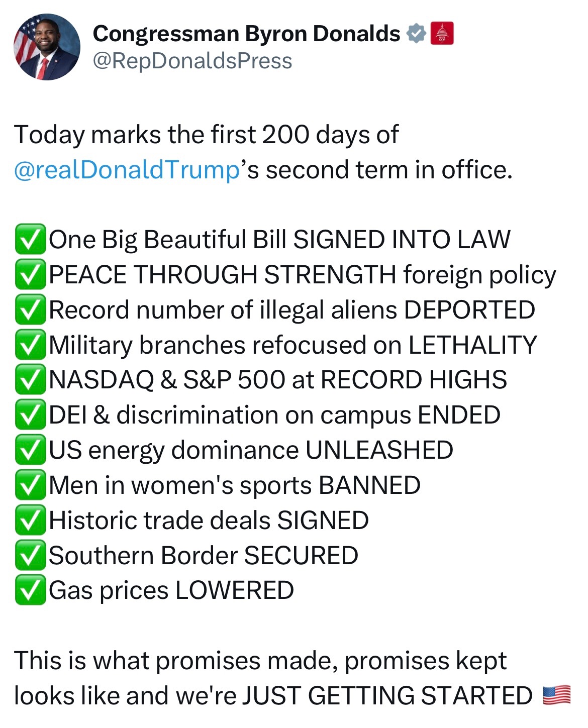The image size is (588, 728).
Task: Click the blue verified badge icon
Action: [416, 34]
